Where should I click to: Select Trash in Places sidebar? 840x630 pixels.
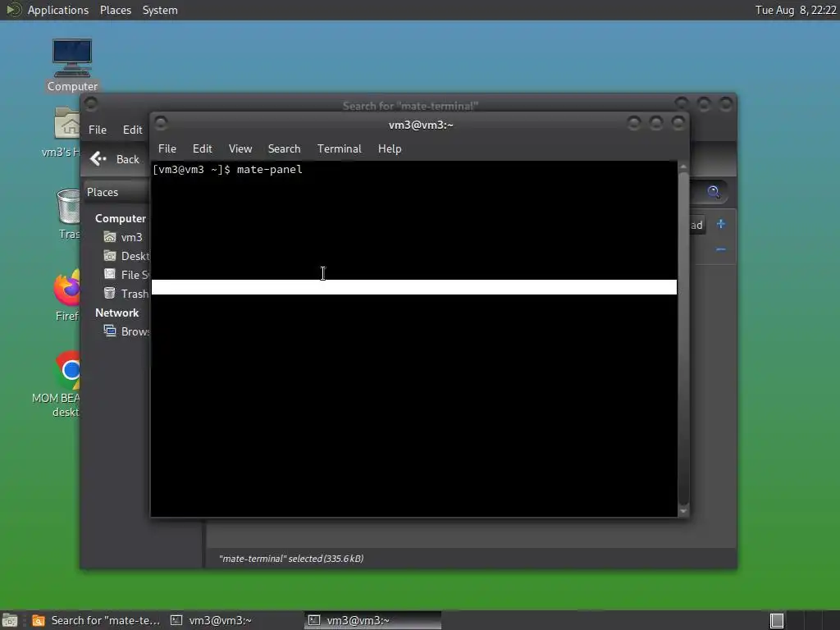coord(126,294)
